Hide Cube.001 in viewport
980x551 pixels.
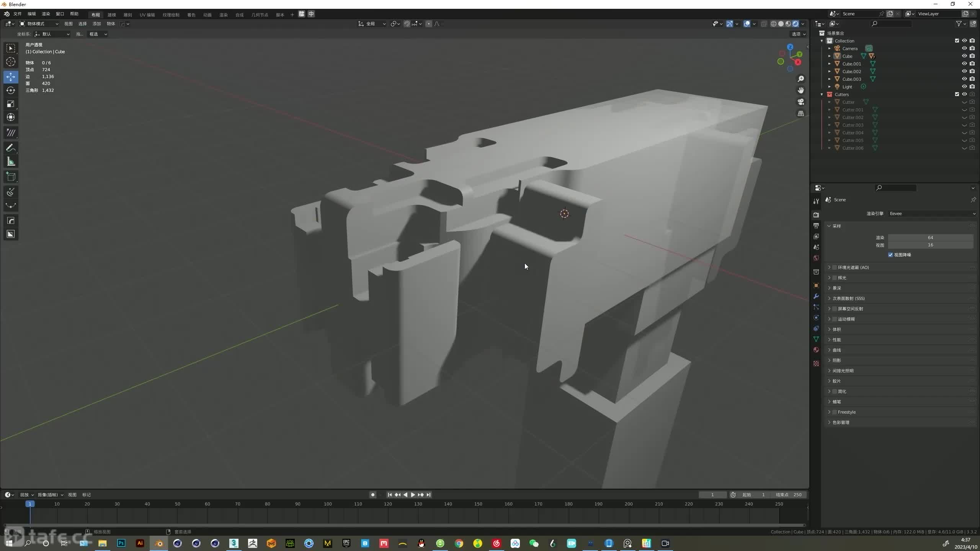point(964,64)
